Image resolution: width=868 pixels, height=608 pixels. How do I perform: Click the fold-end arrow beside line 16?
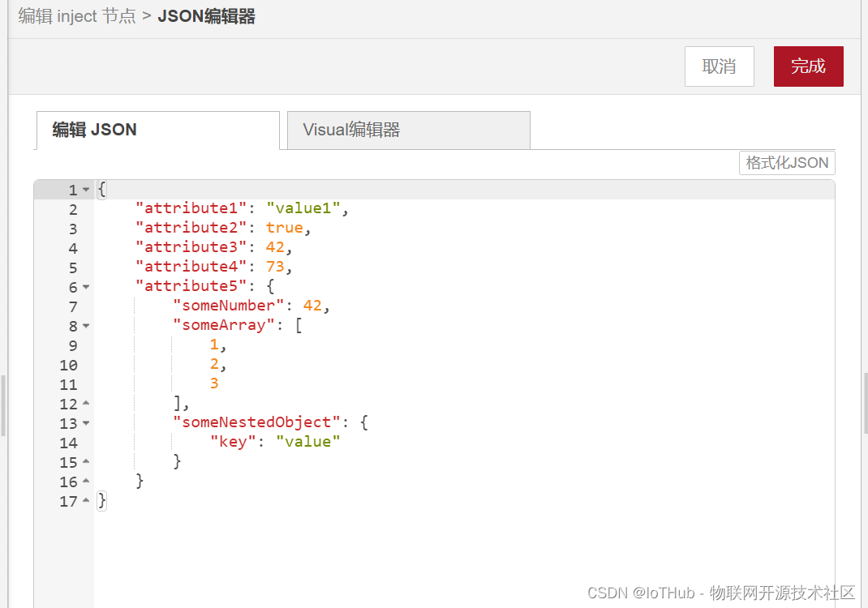(86, 481)
